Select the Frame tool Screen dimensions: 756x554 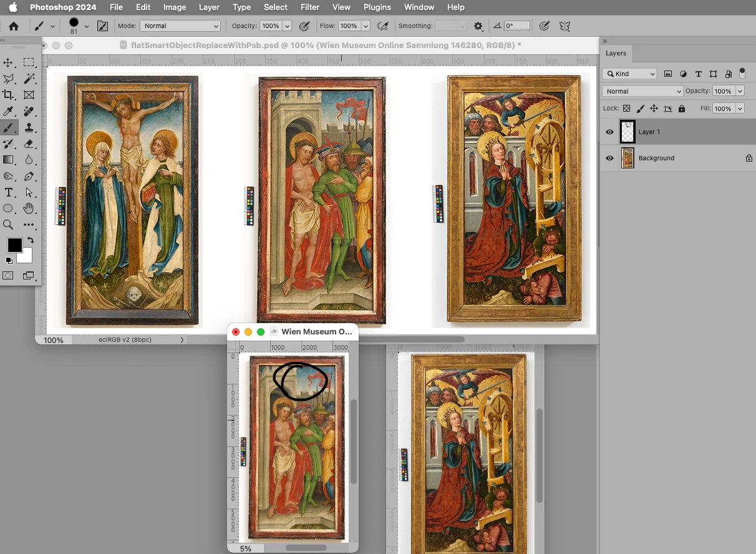click(29, 95)
